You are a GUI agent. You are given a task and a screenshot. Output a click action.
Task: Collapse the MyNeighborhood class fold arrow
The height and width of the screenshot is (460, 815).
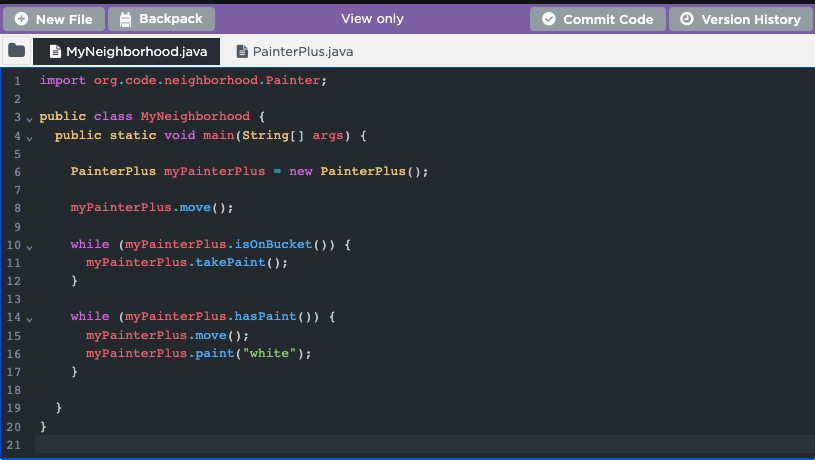30,118
